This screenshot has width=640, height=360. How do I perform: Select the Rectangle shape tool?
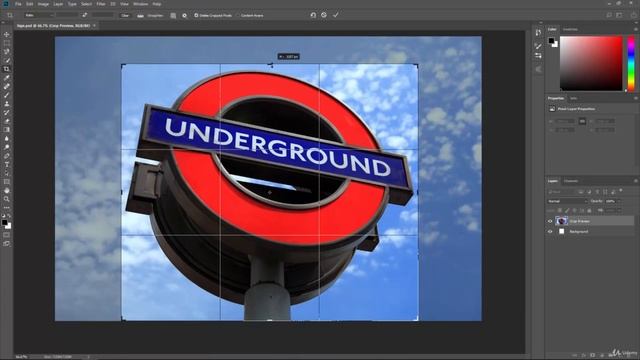(7, 182)
